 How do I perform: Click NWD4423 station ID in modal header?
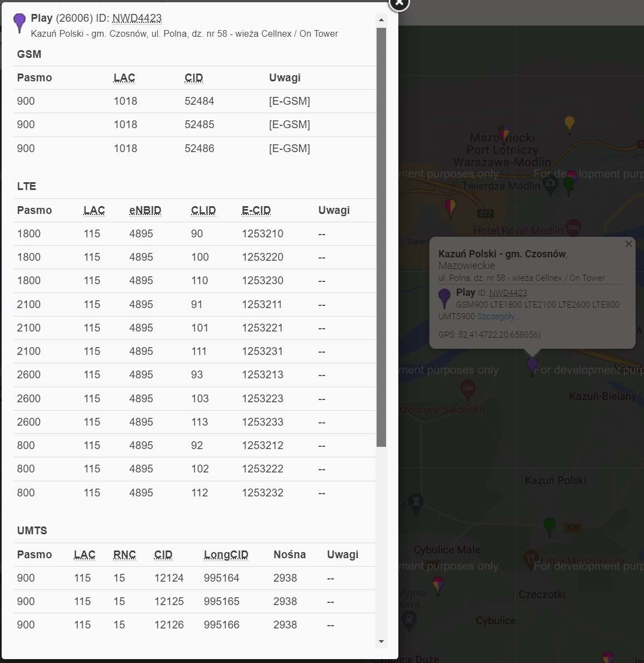click(137, 18)
